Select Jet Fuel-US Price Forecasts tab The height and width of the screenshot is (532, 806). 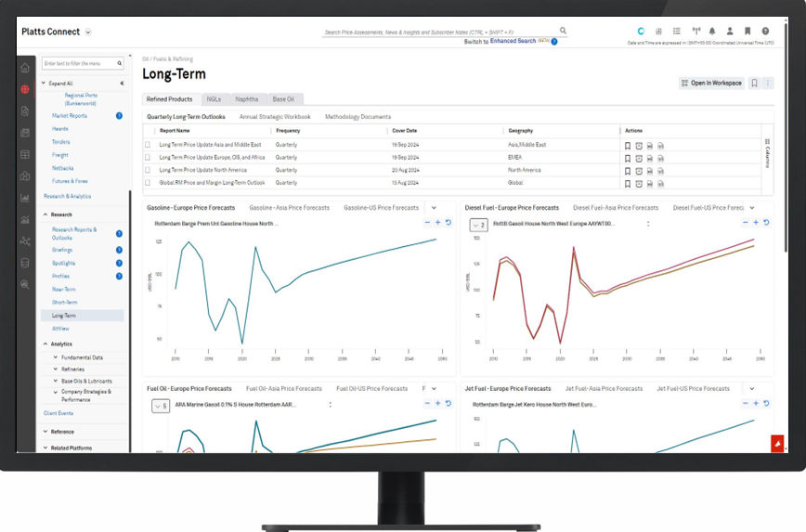693,389
